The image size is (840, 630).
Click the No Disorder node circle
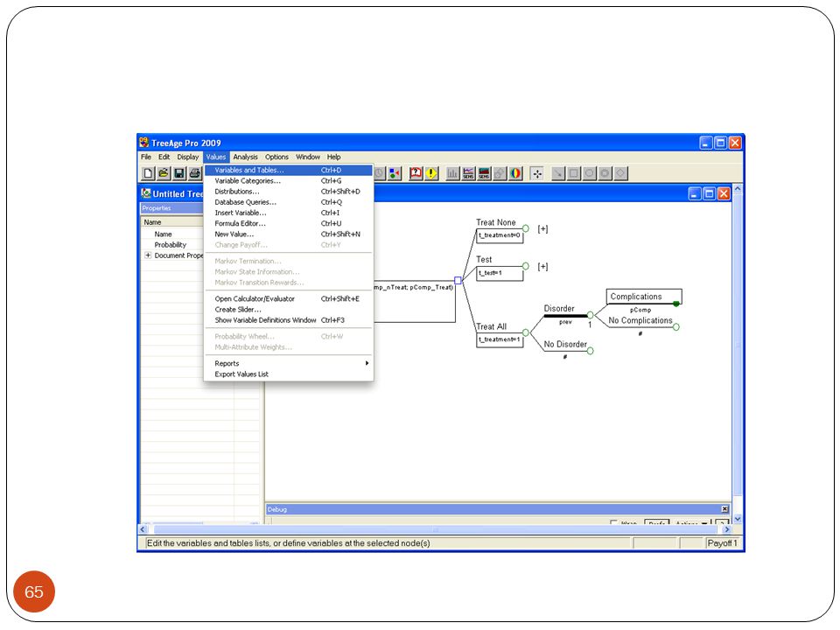(x=590, y=351)
